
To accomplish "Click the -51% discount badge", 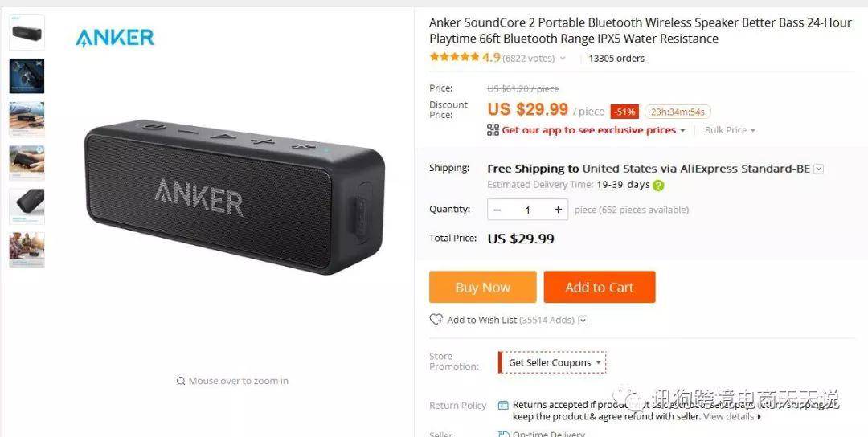I will [624, 112].
